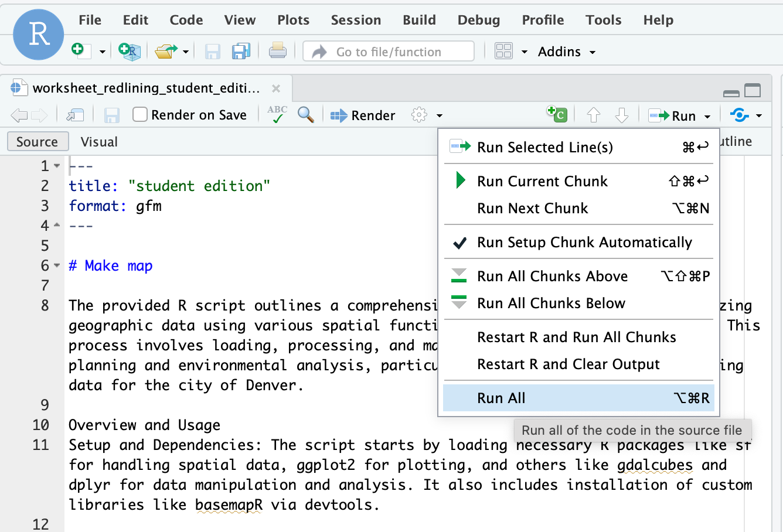Viewport: 783px width, 532px height.
Task: Expand the render settings gear dropdown
Action: pos(426,115)
